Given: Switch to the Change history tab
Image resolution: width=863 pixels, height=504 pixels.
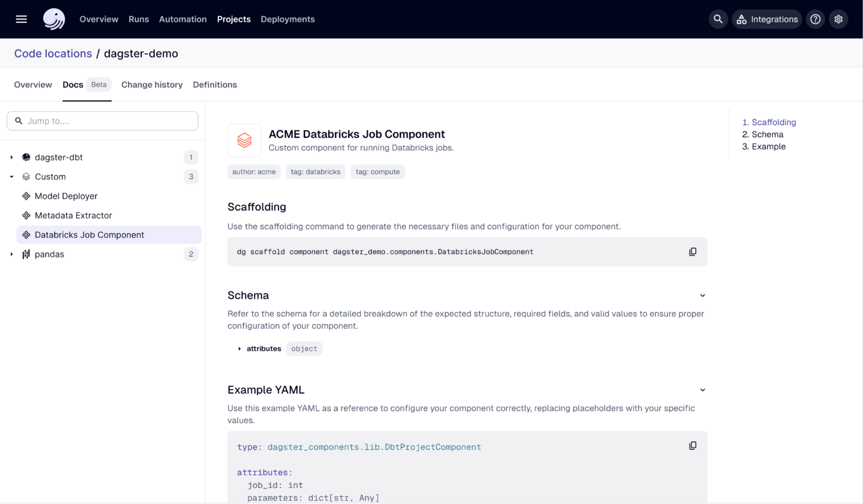Looking at the screenshot, I should click(x=152, y=85).
